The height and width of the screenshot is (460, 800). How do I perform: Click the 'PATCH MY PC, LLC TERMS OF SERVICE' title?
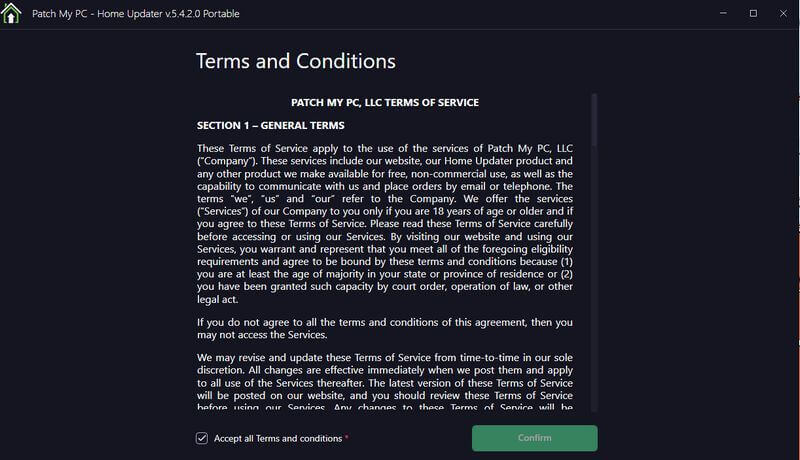tap(384, 102)
